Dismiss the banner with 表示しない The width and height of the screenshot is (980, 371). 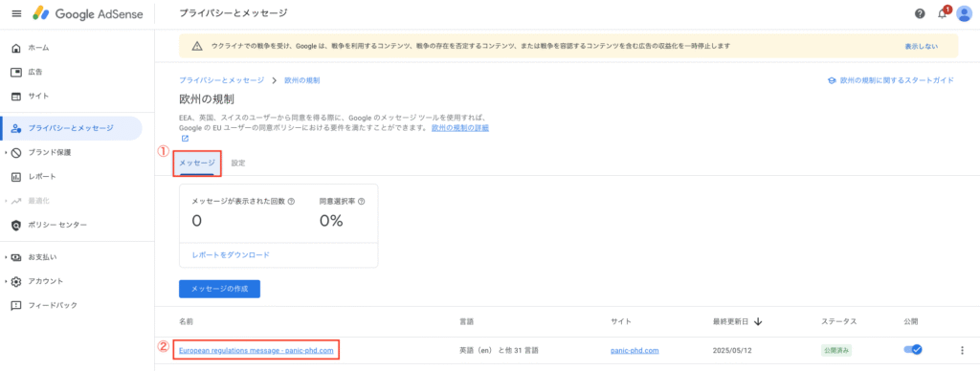(922, 46)
